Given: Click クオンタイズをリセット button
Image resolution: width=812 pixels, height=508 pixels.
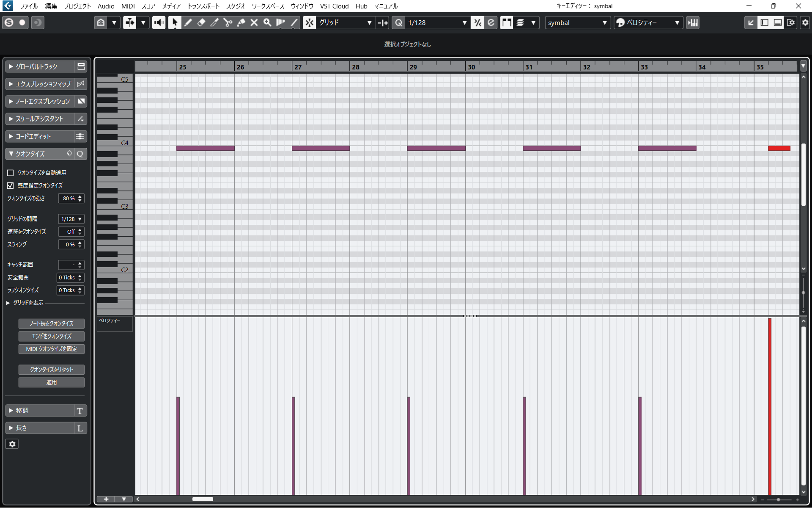Looking at the screenshot, I should pyautogui.click(x=52, y=370).
